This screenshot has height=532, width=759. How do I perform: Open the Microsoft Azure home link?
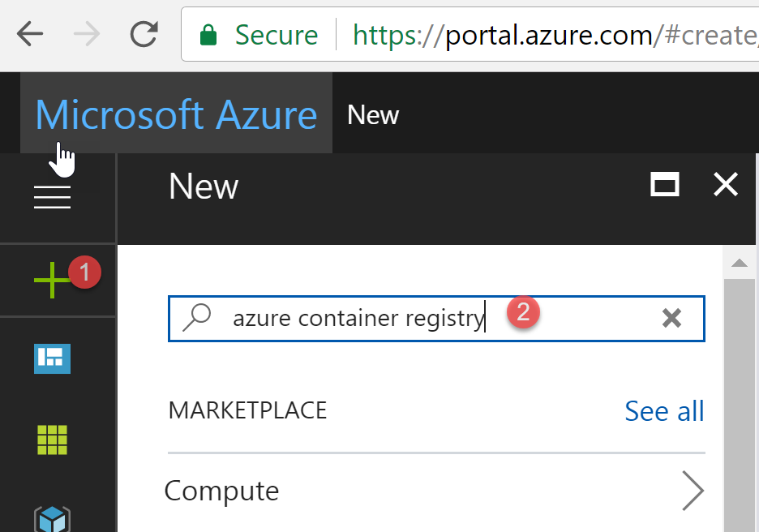click(176, 114)
